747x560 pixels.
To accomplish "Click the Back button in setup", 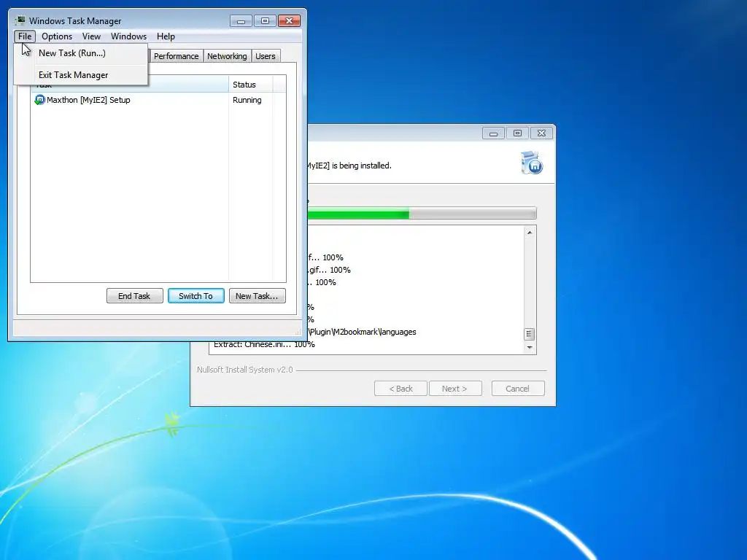I will (x=400, y=389).
